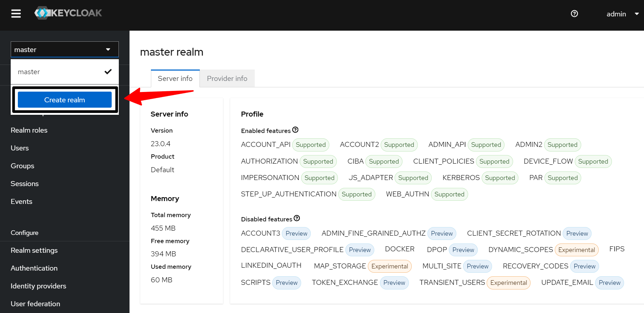Click the used memory value 60 MB

click(x=162, y=280)
